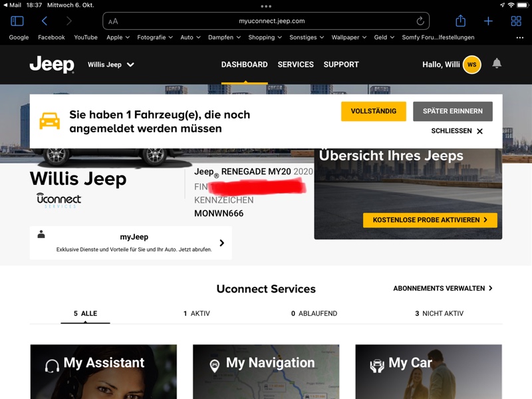Open the Fotografie bookmarks folder dropdown
Viewport: 532px width, 399px height.
[x=155, y=37]
